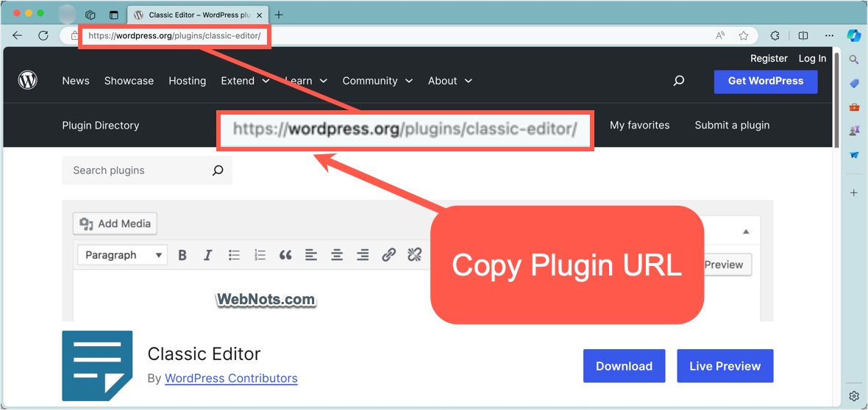Click the browser profile avatar
The height and width of the screenshot is (410, 868).
(67, 15)
